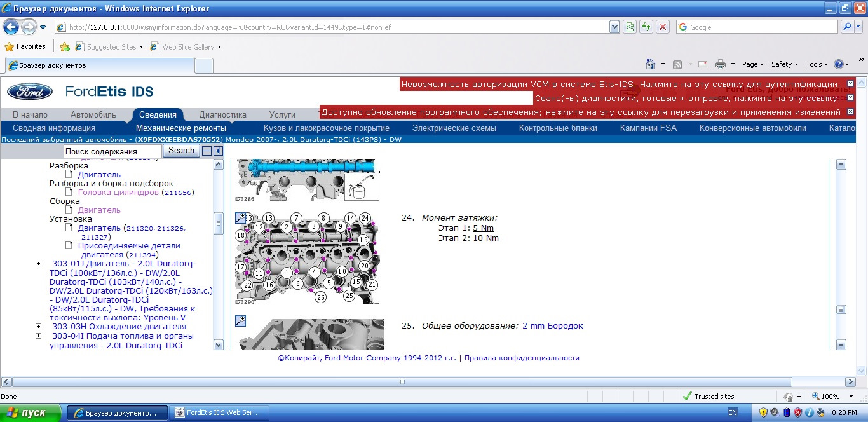Click the пуск Start button
Image resolution: width=868 pixels, height=422 pixels.
pos(32,412)
